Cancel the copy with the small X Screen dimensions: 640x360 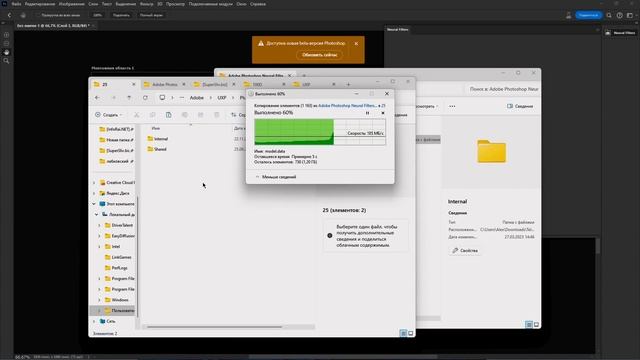(x=383, y=113)
